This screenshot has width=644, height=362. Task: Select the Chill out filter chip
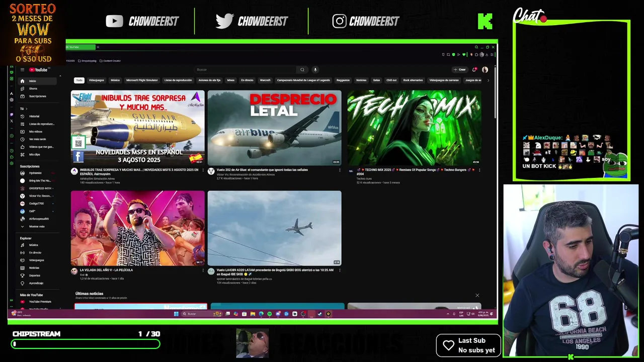391,80
